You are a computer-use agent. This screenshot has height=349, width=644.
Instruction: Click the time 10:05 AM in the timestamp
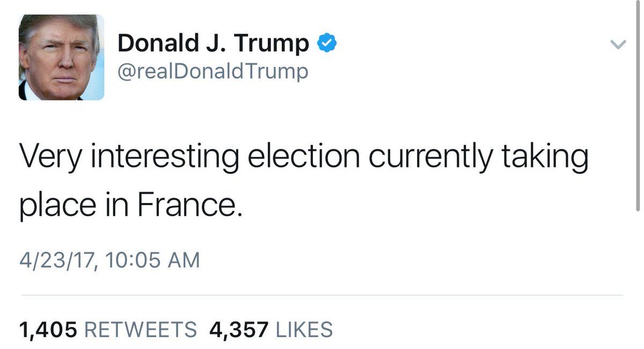click(x=153, y=260)
